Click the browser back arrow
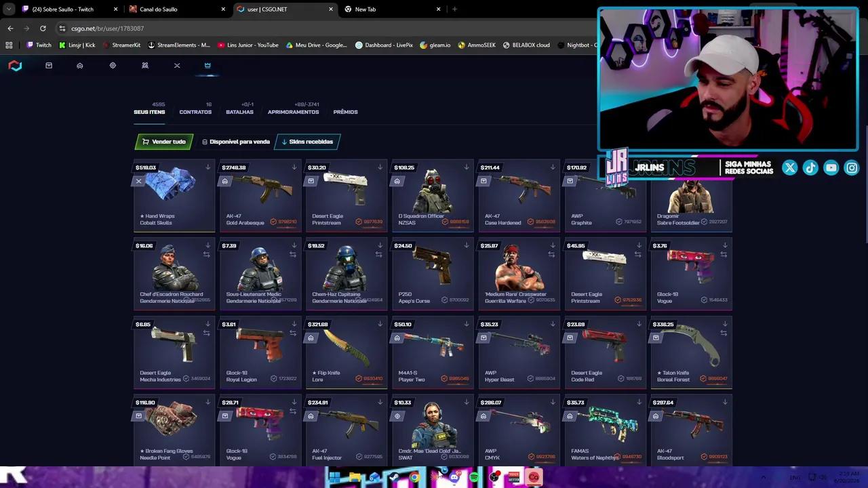This screenshot has width=868, height=488. (10, 28)
